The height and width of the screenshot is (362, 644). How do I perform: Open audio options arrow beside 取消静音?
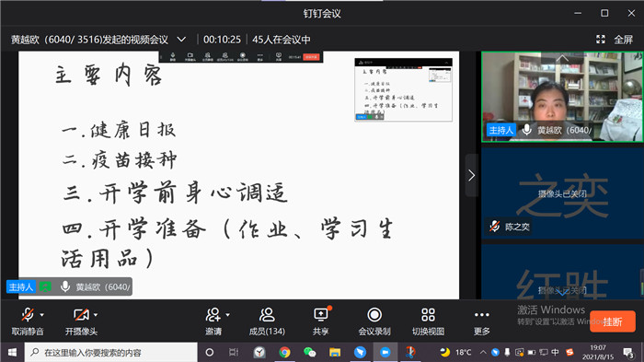tap(42, 315)
